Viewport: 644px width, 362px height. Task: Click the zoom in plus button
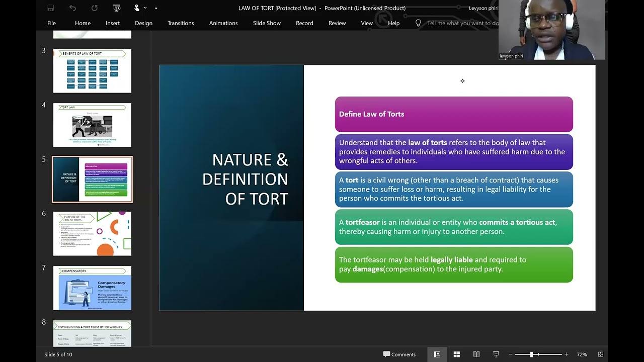[x=567, y=354]
